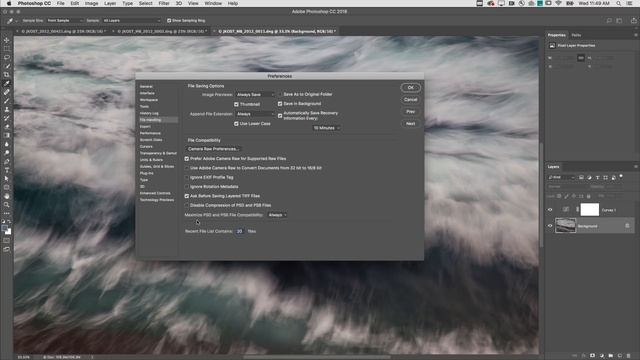Open layer filter Kind dropdown
Viewport: 640px width, 360px height.
(x=561, y=178)
